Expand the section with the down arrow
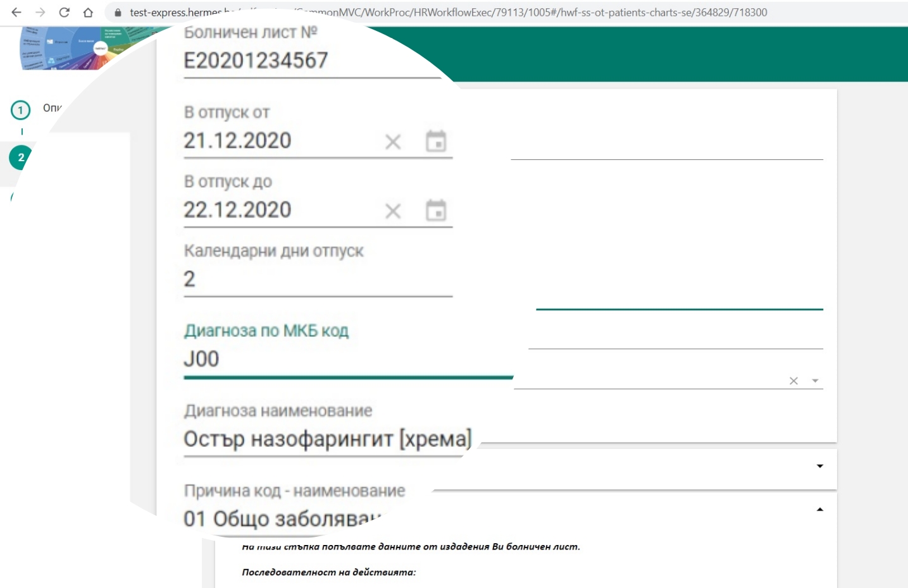This screenshot has width=908, height=588. 819,466
